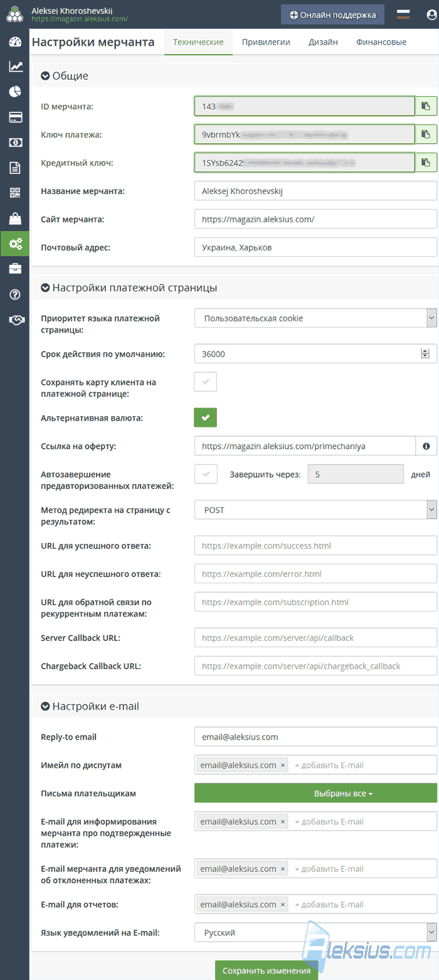Click the Server Callback URL field
Screen dimensions: 439x980
[x=315, y=638]
